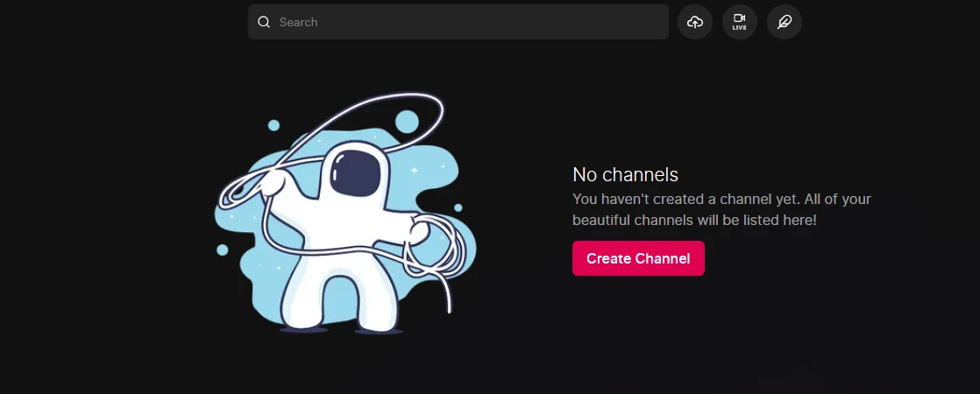The height and width of the screenshot is (394, 980).
Task: Start a livestream with the LIVE camera icon
Action: 739,22
